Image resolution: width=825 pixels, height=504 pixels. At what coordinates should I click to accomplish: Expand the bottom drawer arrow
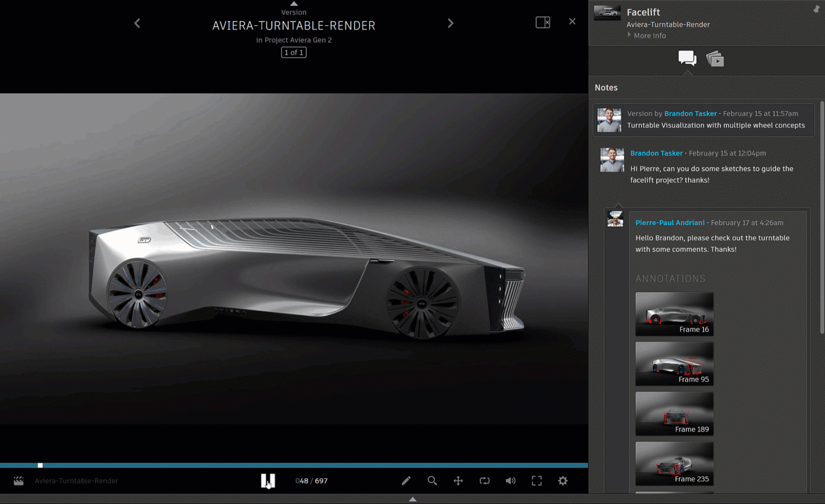(x=412, y=499)
